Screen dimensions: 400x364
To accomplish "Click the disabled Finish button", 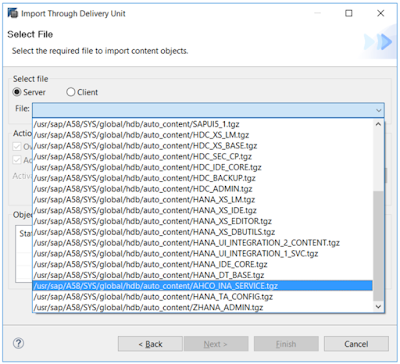I will click(286, 344).
